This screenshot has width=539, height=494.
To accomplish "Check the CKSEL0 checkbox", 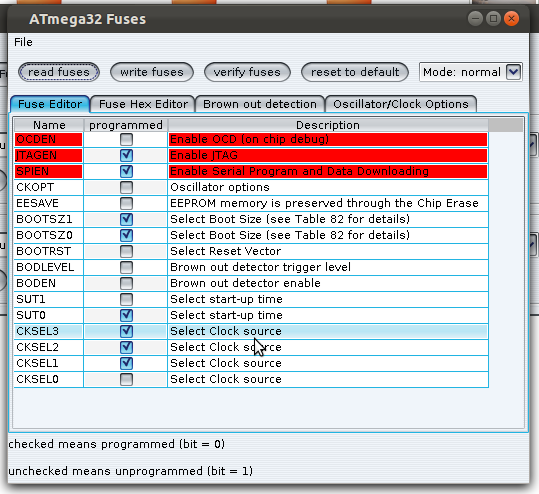I will point(126,379).
